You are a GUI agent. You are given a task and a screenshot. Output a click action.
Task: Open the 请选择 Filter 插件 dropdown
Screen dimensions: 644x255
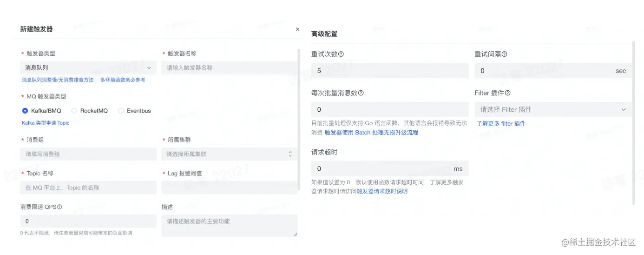click(x=553, y=109)
